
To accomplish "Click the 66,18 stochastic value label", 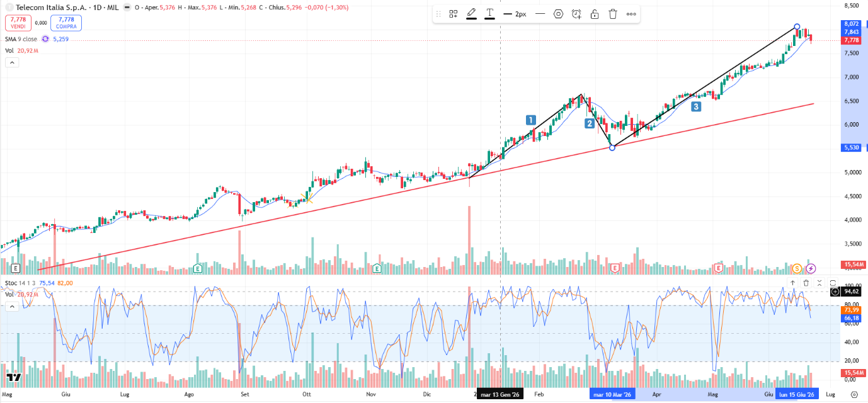I will [x=852, y=318].
